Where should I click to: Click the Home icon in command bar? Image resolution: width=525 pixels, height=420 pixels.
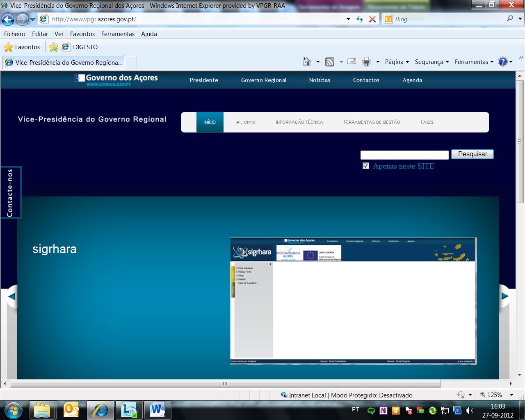(x=307, y=62)
